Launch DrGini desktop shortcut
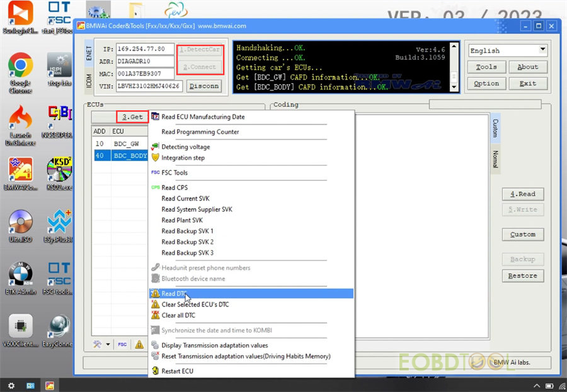567x392 pixels. click(20, 125)
